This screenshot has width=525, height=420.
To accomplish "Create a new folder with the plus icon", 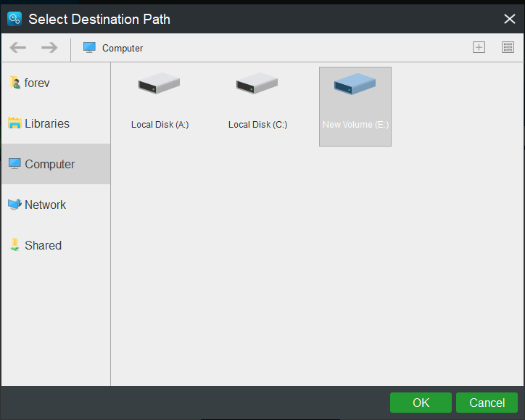I will 479,48.
